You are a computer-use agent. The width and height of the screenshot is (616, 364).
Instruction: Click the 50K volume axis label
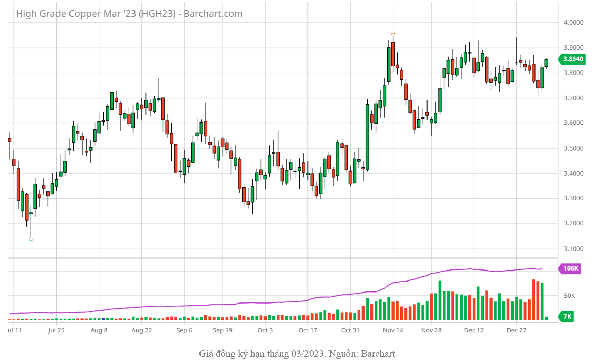569,296
